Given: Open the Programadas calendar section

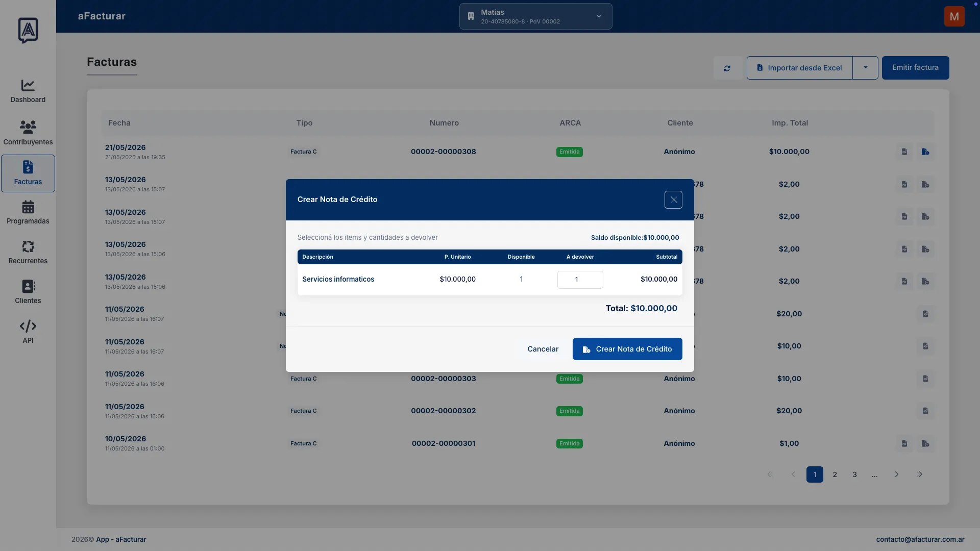Looking at the screenshot, I should (x=28, y=213).
